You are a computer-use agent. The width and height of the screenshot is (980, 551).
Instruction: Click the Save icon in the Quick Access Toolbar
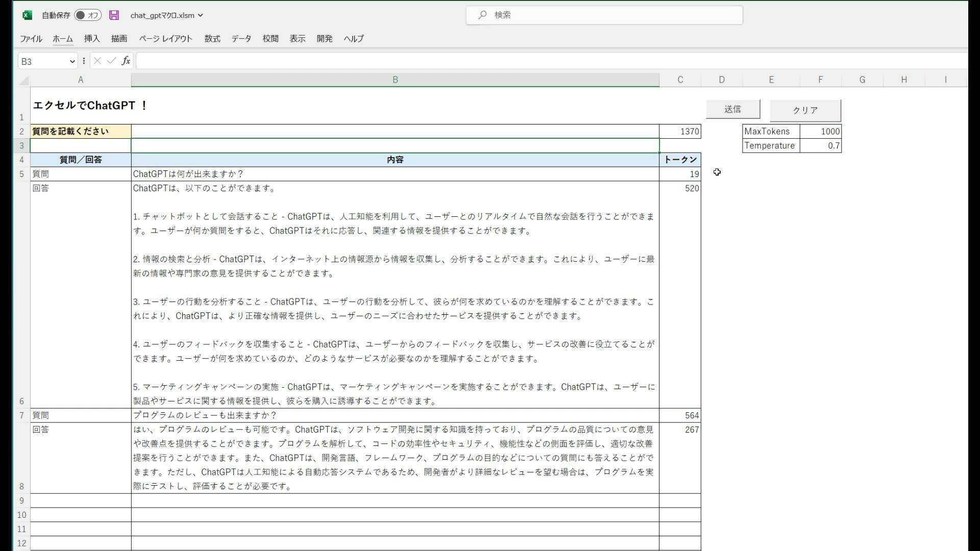[114, 15]
